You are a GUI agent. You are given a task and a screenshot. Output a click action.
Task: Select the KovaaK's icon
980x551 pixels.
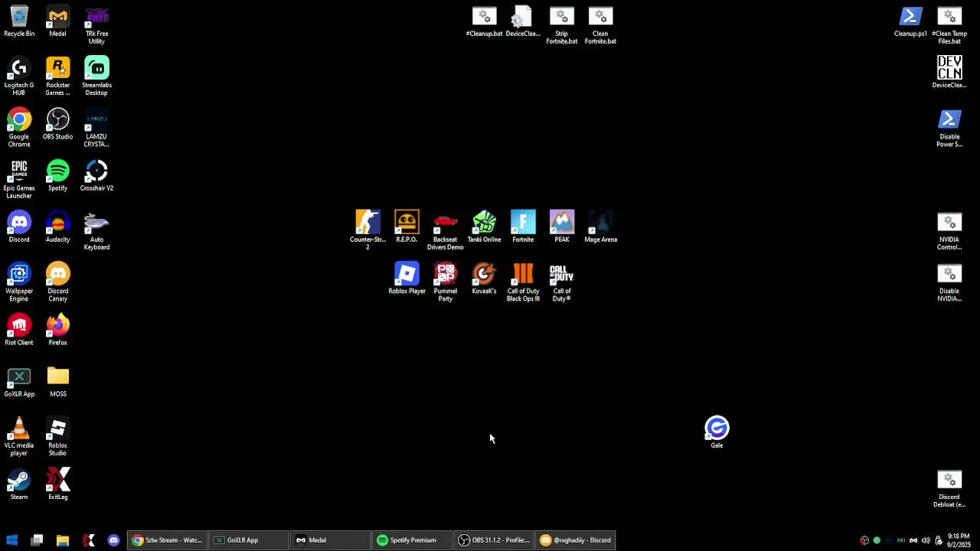tap(484, 278)
